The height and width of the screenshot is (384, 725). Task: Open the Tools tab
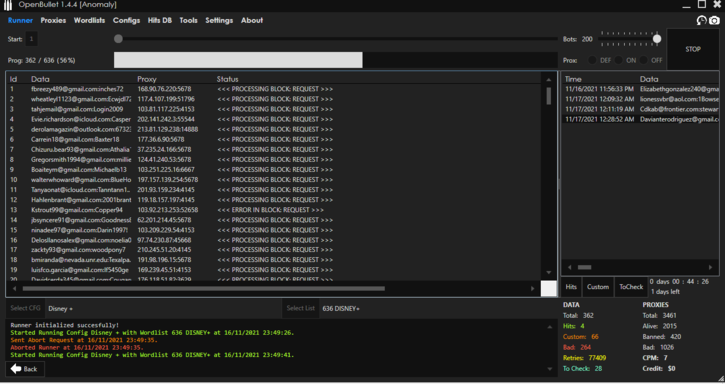tap(188, 20)
